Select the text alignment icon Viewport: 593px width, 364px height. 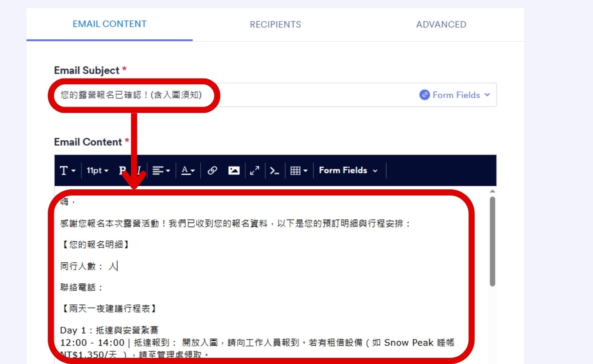pyautogui.click(x=157, y=171)
